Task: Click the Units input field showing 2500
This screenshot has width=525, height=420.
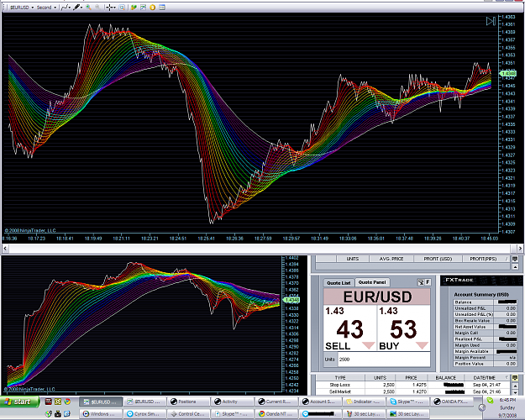Action: [x=384, y=360]
